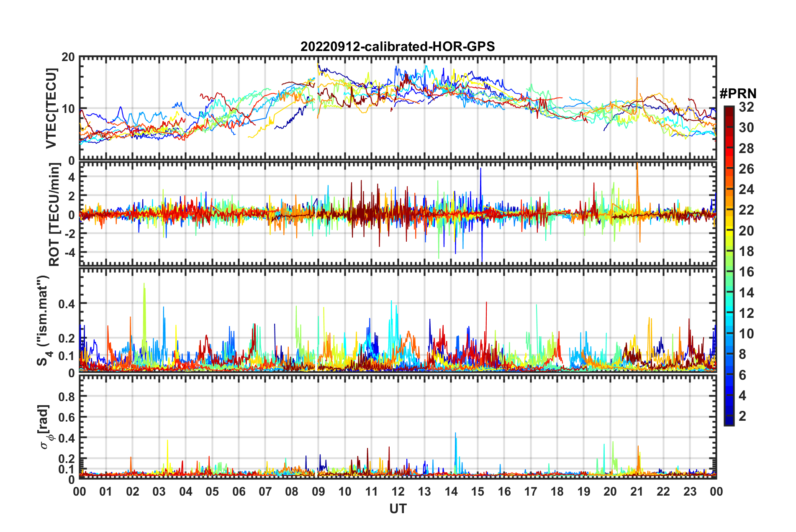Click VTEC y-axis tick label 10
This screenshot has height=532, width=796.
[x=68, y=109]
